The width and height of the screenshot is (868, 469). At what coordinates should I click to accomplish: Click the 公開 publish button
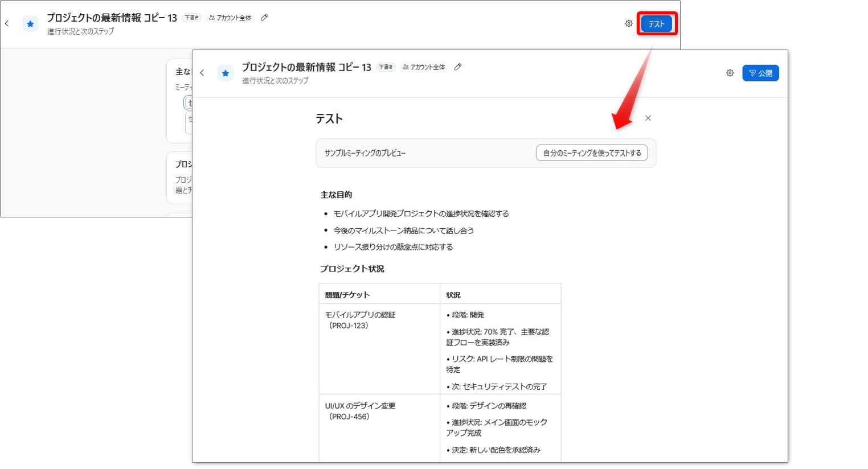click(x=760, y=73)
